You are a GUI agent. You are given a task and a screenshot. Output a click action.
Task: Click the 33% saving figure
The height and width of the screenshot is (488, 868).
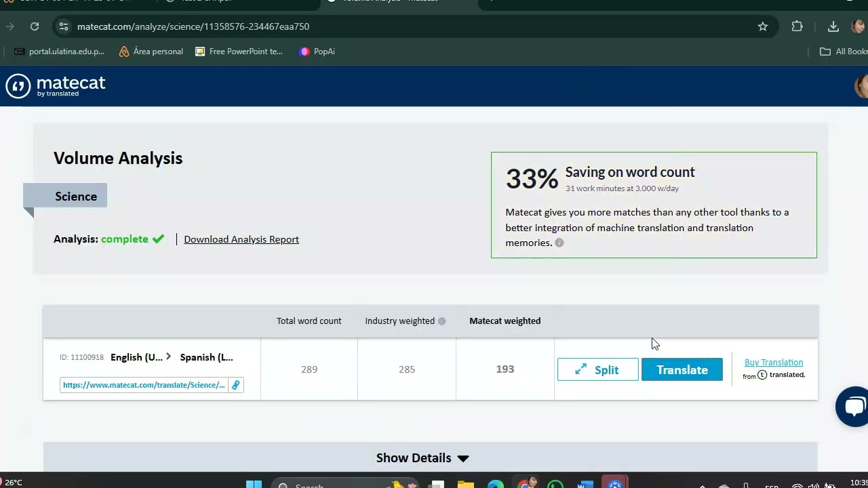(532, 179)
